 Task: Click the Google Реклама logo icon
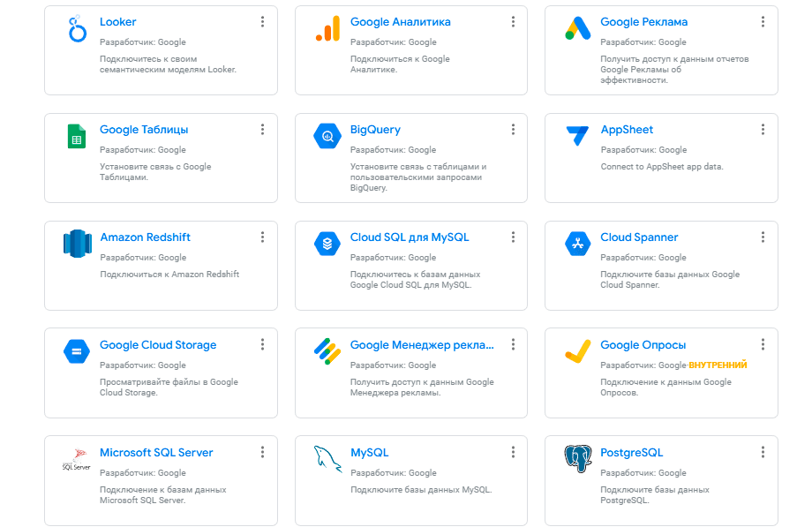[x=578, y=28]
